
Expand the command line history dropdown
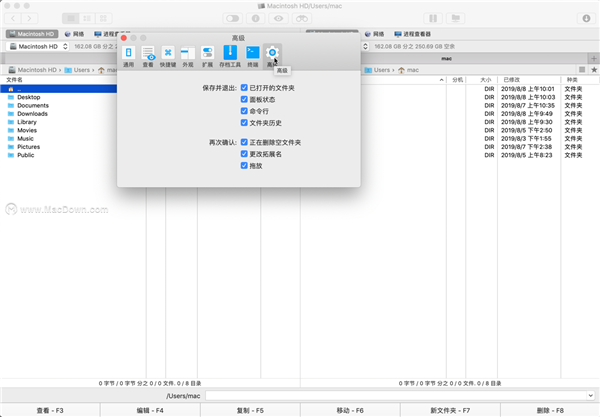pos(588,396)
